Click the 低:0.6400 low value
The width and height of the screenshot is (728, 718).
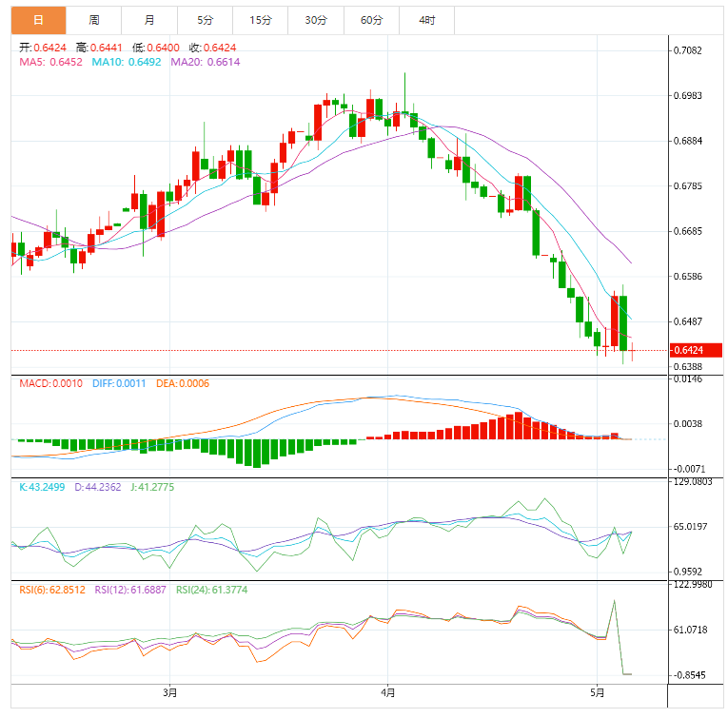coord(155,48)
